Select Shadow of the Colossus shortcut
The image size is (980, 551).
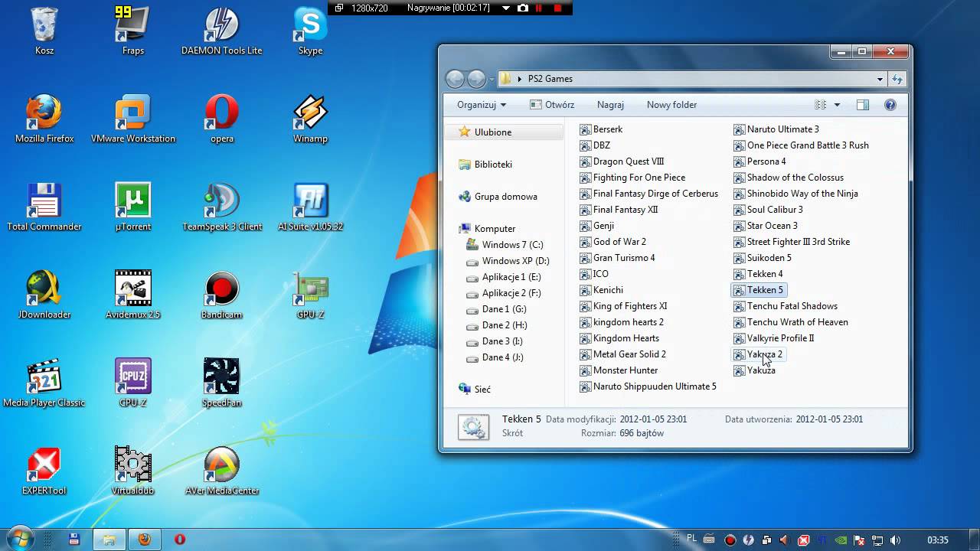tap(789, 178)
